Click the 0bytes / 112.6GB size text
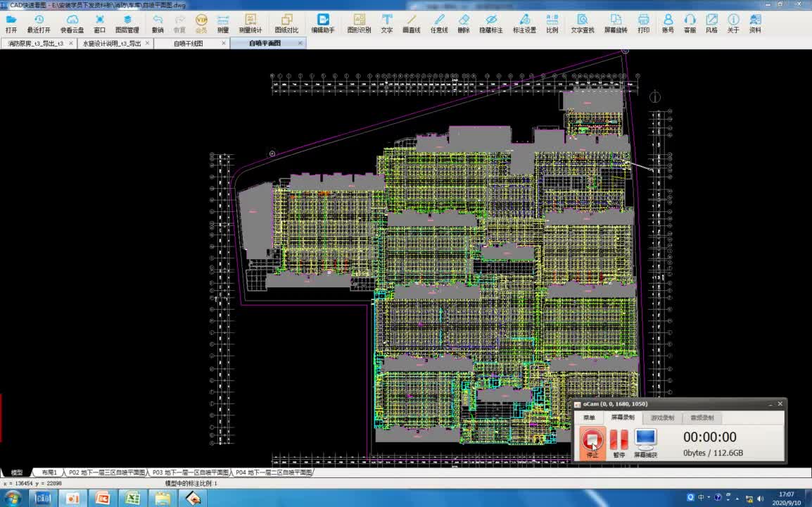The height and width of the screenshot is (507, 812). click(713, 453)
